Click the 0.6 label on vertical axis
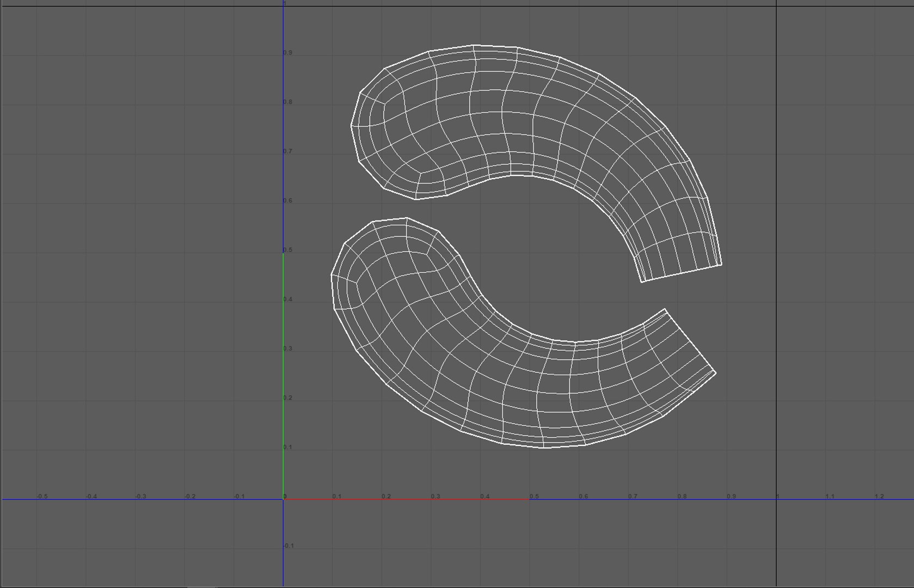This screenshot has width=914, height=588. [288, 201]
